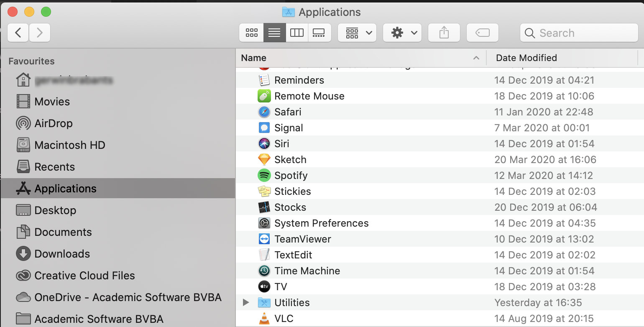This screenshot has width=644, height=327.
Task: Click the Time Machine file name
Action: (307, 271)
